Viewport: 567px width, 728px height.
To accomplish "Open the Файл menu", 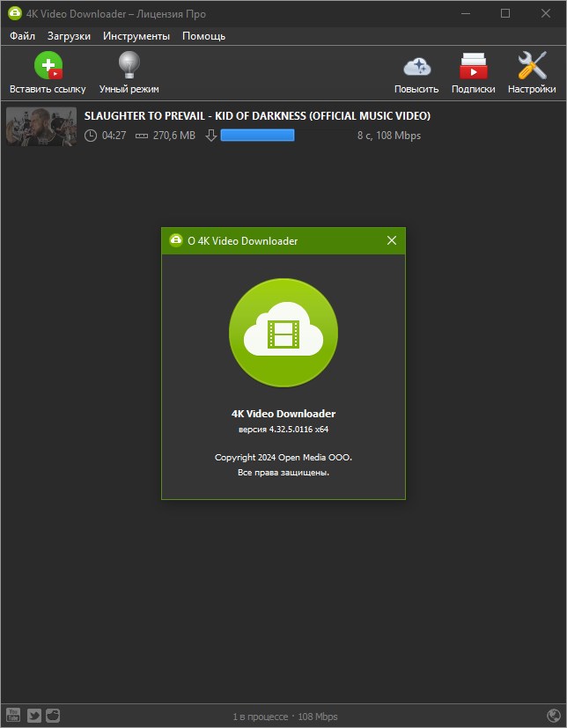I will 22,36.
